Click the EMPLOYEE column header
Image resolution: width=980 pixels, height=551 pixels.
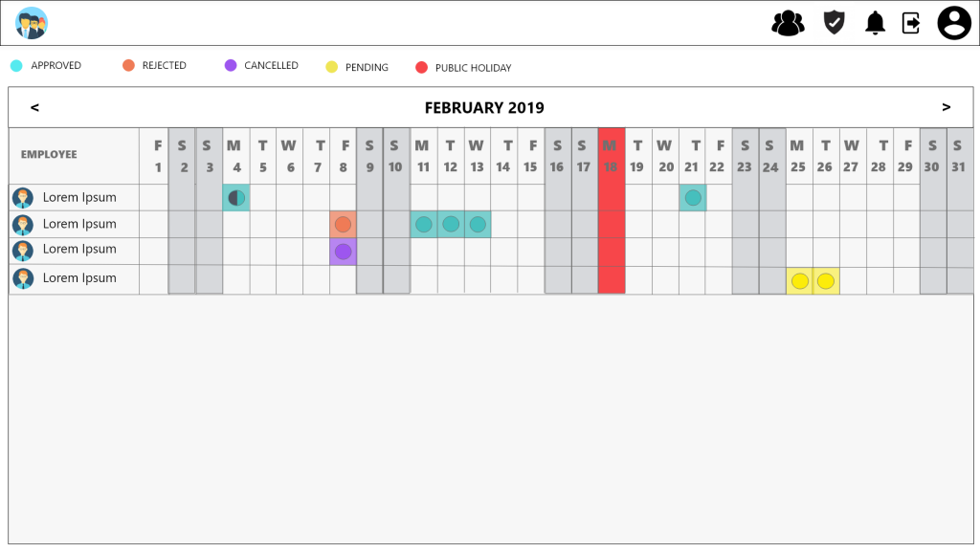(x=49, y=154)
